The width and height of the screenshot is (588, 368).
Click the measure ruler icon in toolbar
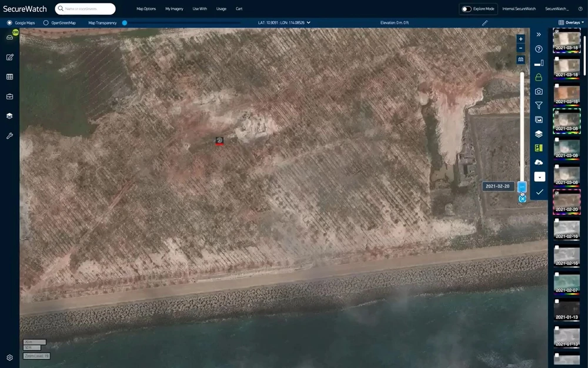485,23
